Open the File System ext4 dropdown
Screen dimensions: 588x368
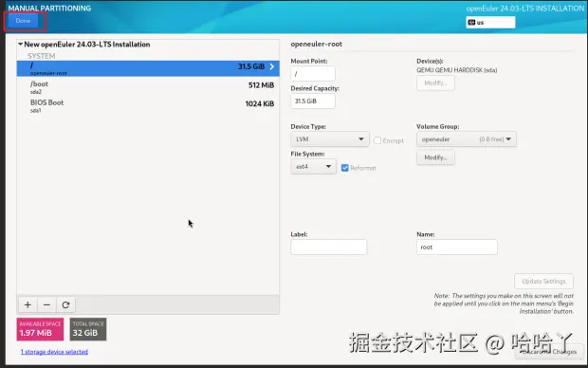point(313,167)
